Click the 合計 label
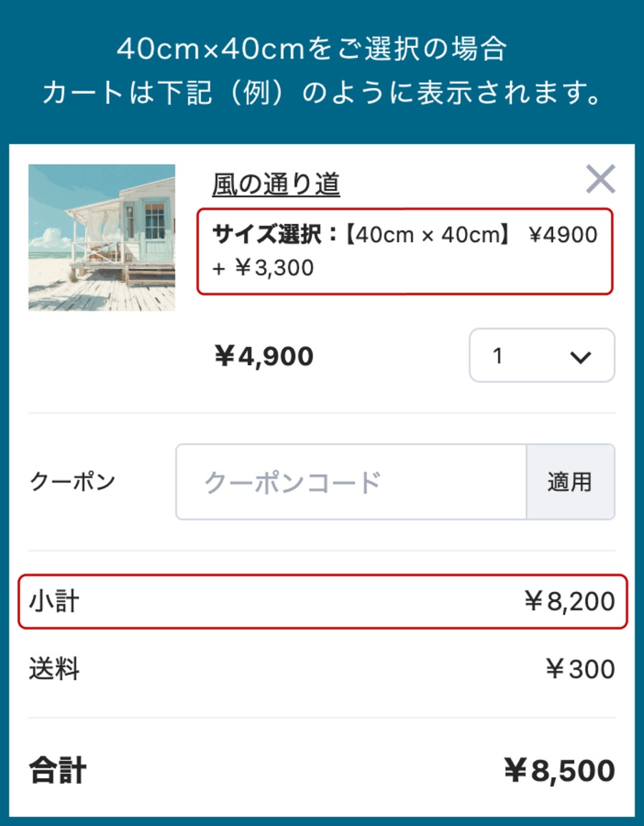The width and height of the screenshot is (644, 826). click(58, 771)
